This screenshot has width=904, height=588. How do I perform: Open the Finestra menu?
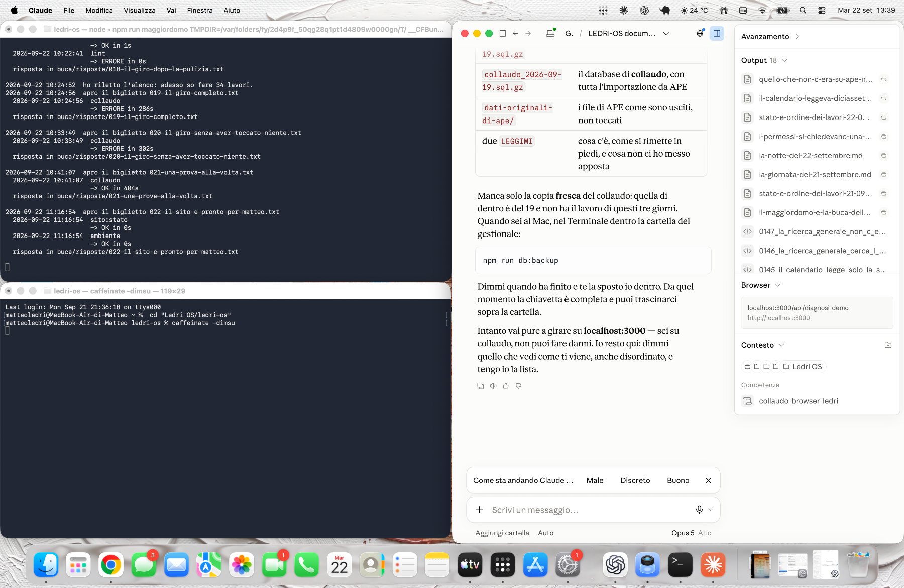(x=200, y=10)
